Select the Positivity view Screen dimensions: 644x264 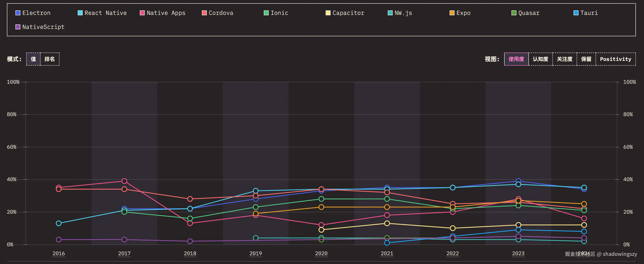[615, 59]
